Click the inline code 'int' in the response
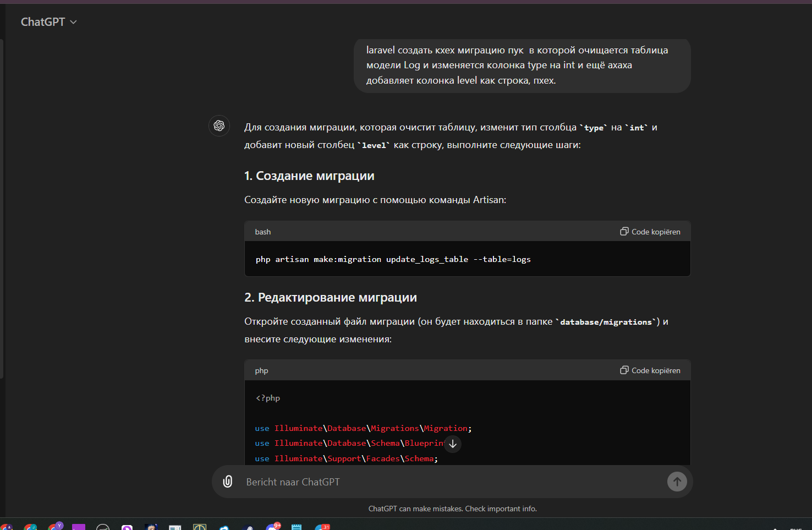This screenshot has width=812, height=530. pyautogui.click(x=637, y=128)
